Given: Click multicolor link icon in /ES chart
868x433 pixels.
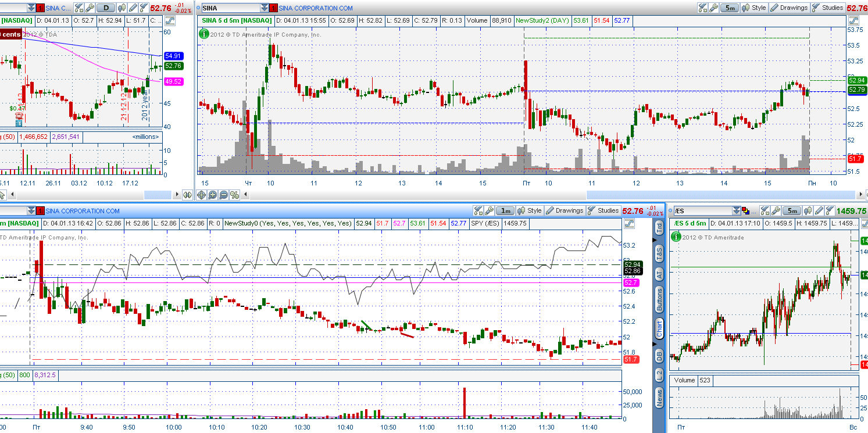Looking at the screenshot, I should (x=746, y=211).
